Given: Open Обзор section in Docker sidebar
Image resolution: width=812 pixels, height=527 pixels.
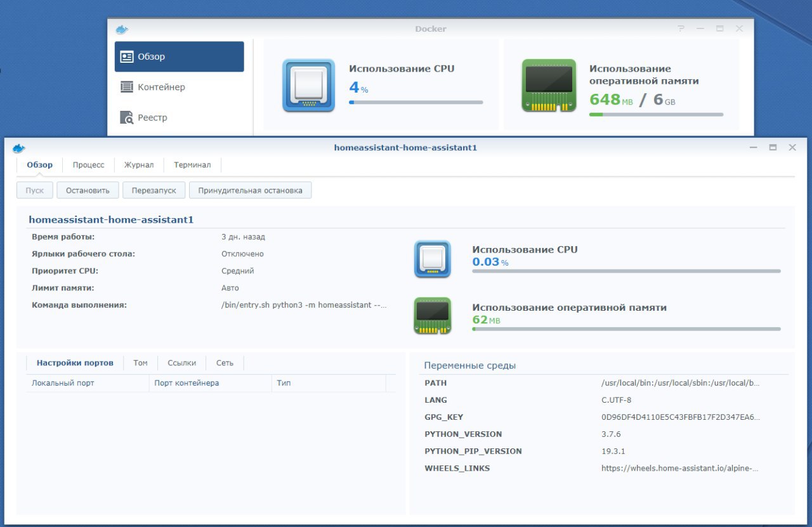Looking at the screenshot, I should click(x=180, y=56).
